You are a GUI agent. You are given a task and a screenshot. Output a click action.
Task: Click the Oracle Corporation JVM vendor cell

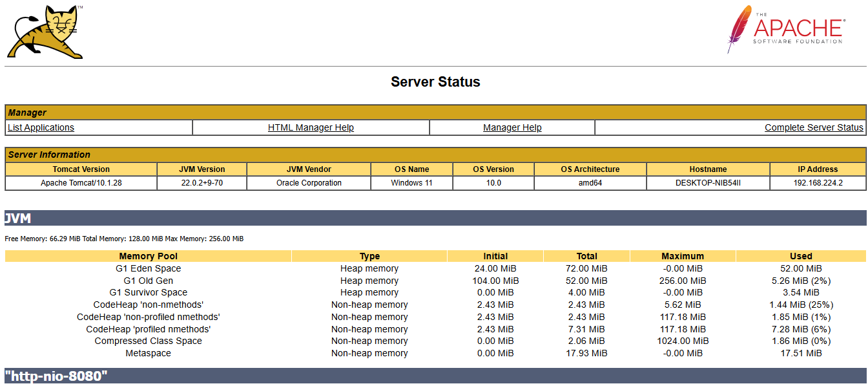309,183
